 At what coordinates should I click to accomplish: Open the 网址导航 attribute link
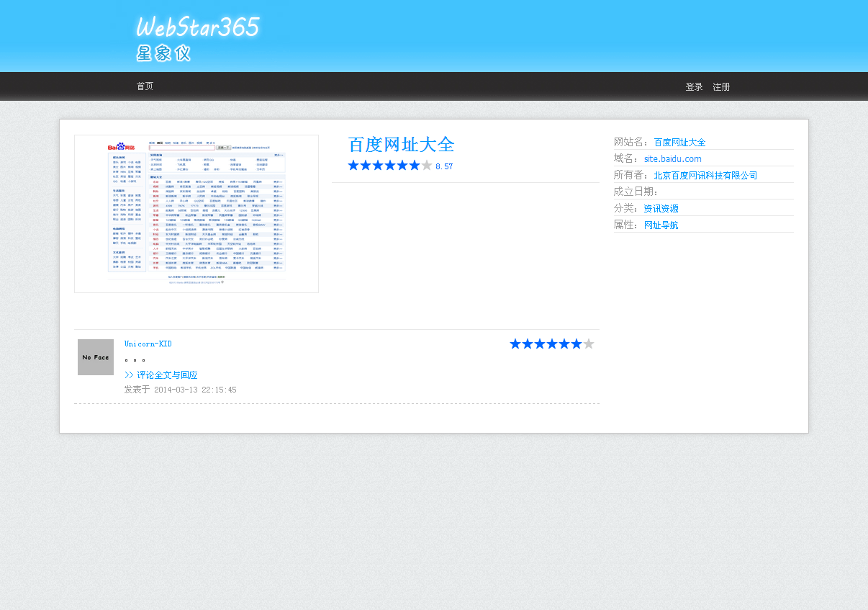661,225
